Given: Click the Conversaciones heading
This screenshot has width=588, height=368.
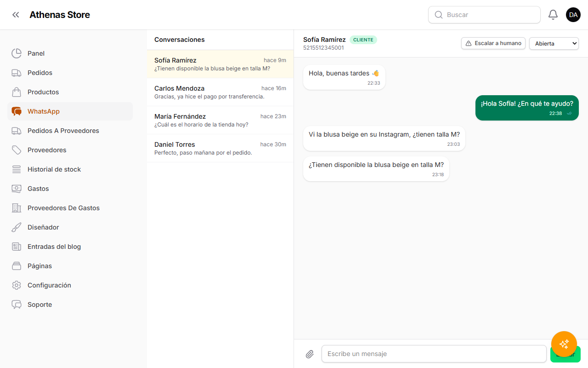Looking at the screenshot, I should click(x=180, y=40).
